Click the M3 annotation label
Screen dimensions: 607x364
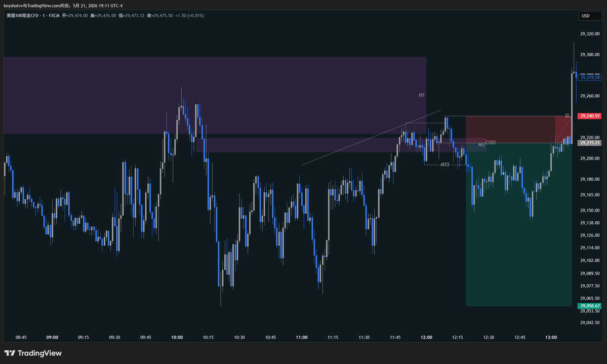pos(481,145)
